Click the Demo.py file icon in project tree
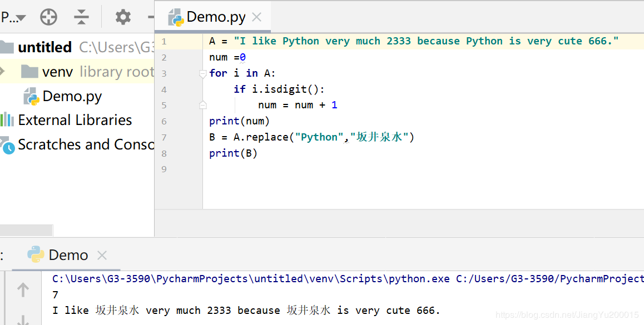The image size is (644, 325). [x=32, y=96]
